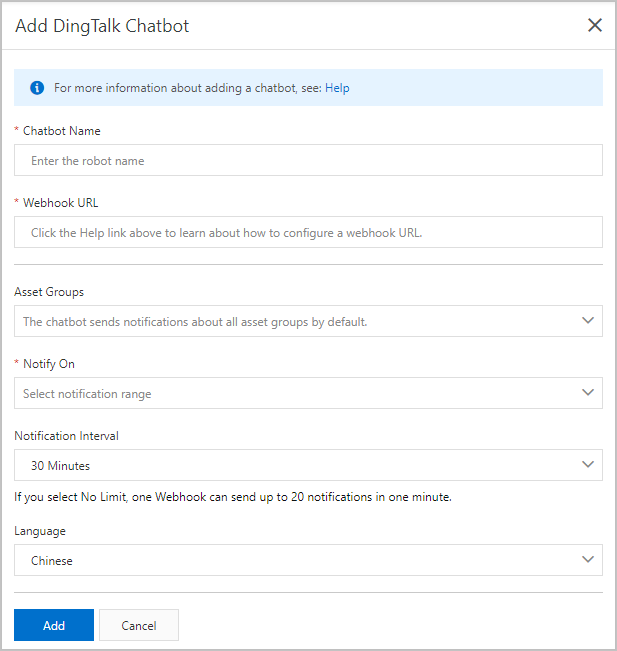Click the 'Chinese' language value
Viewport: 617px width, 651px height.
coord(52,560)
